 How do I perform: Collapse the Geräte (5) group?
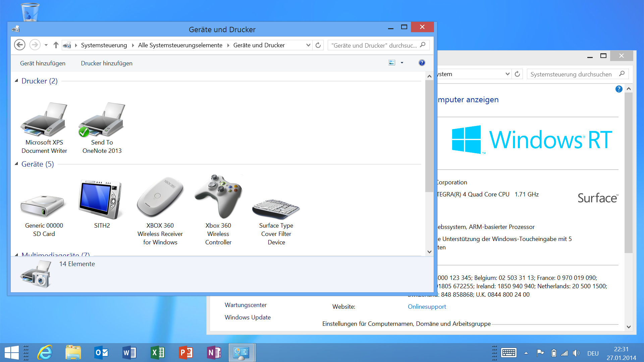16,164
